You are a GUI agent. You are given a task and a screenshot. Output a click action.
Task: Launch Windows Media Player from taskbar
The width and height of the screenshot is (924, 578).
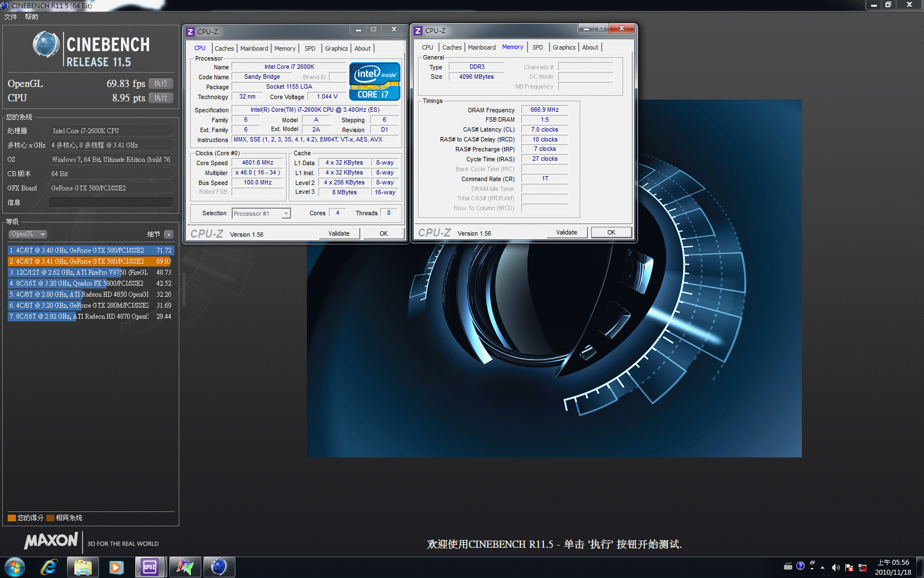point(116,567)
